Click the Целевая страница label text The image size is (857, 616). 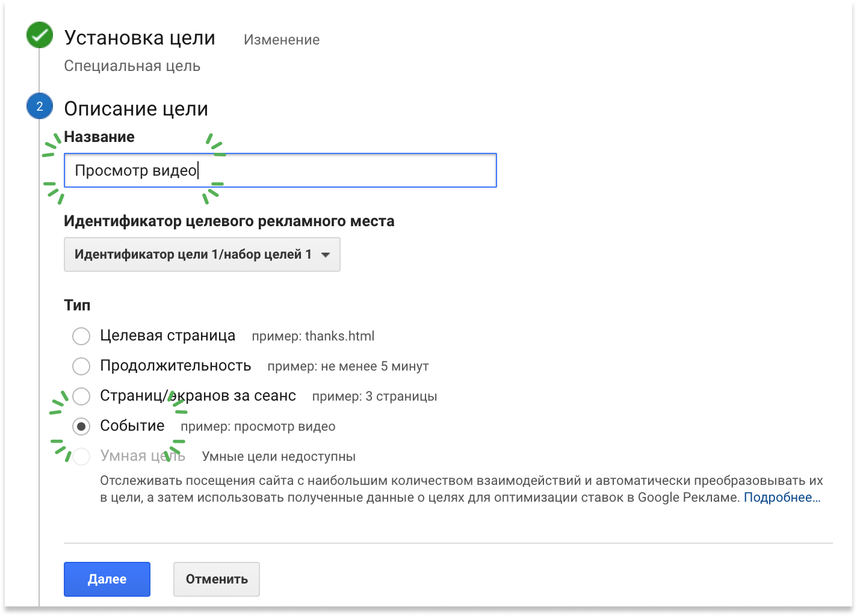click(x=168, y=336)
